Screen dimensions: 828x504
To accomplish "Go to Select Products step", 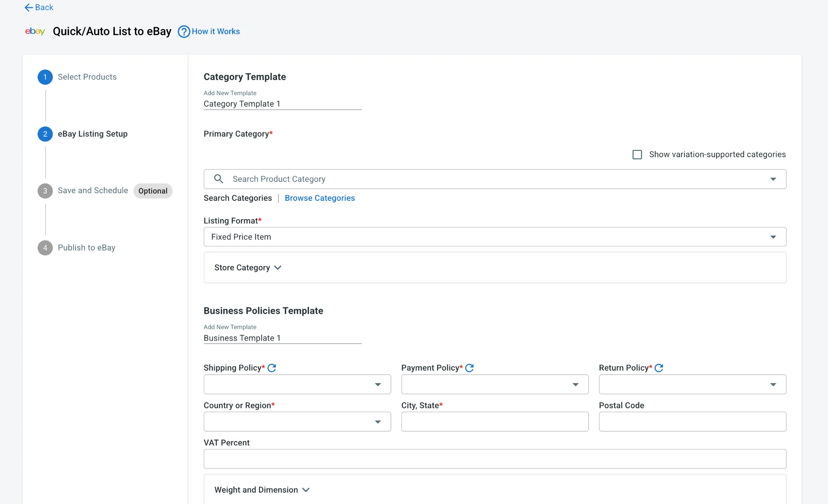I will (x=87, y=77).
